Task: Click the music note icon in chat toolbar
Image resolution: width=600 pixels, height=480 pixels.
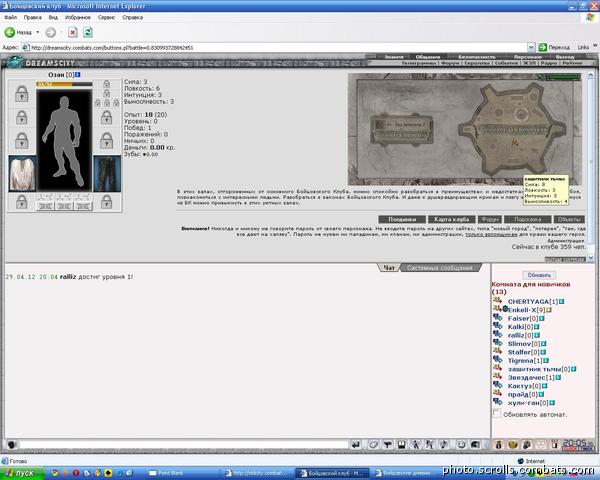Action: [x=444, y=444]
